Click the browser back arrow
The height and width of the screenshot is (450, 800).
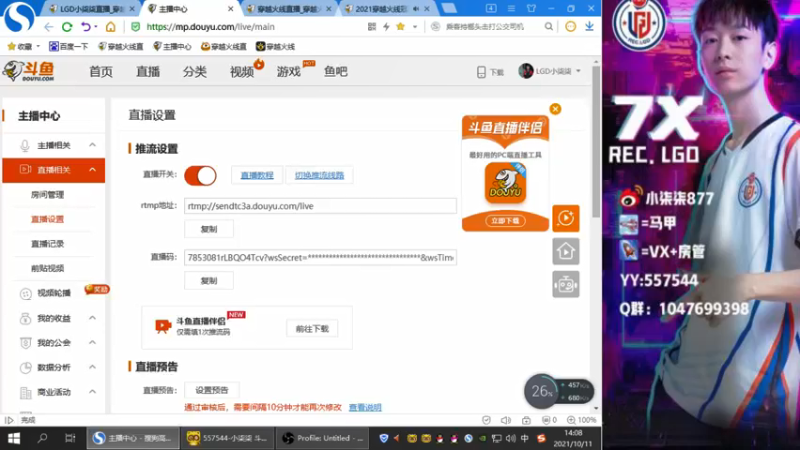pyautogui.click(x=48, y=27)
